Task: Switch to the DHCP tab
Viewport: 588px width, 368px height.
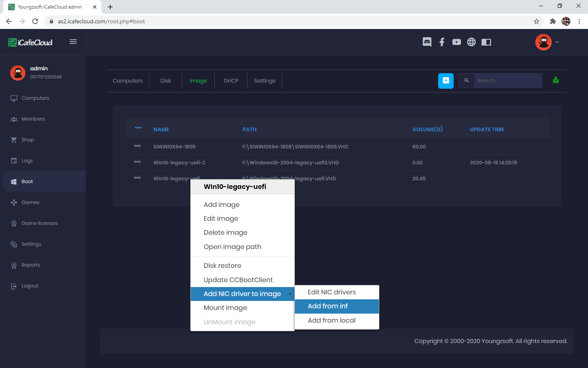Action: tap(231, 81)
